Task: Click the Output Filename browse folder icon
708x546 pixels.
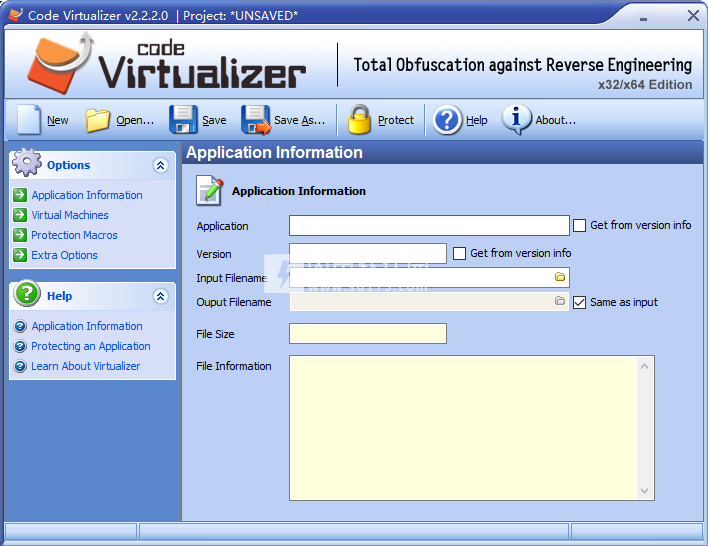Action: (560, 301)
